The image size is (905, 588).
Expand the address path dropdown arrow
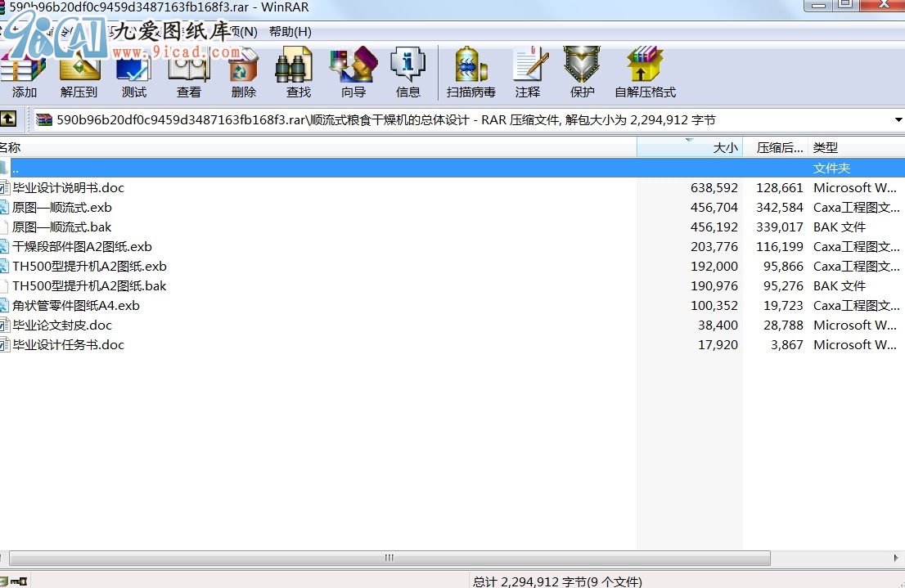pyautogui.click(x=898, y=120)
